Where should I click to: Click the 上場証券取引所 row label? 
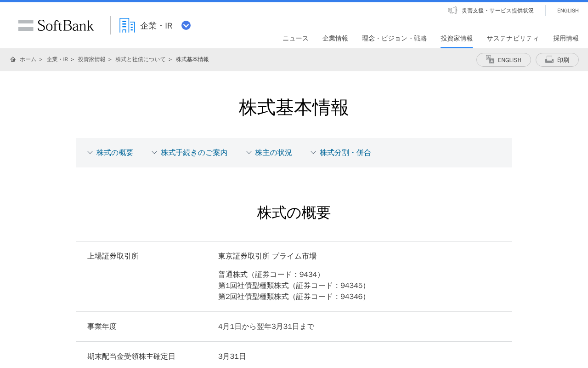pos(113,256)
